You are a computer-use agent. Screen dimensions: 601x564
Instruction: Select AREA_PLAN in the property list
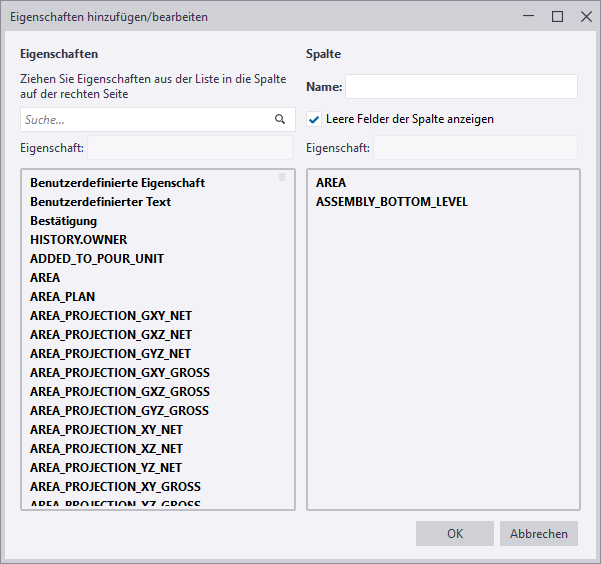coord(63,297)
